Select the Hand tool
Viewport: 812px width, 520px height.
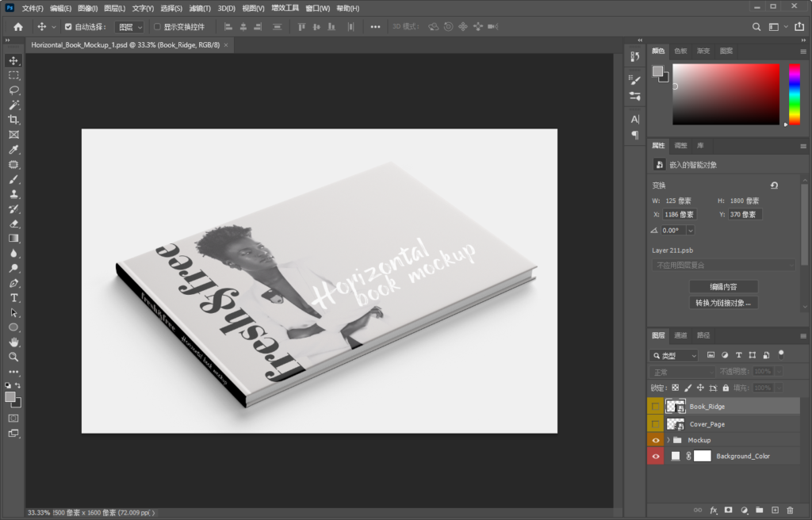click(x=13, y=342)
